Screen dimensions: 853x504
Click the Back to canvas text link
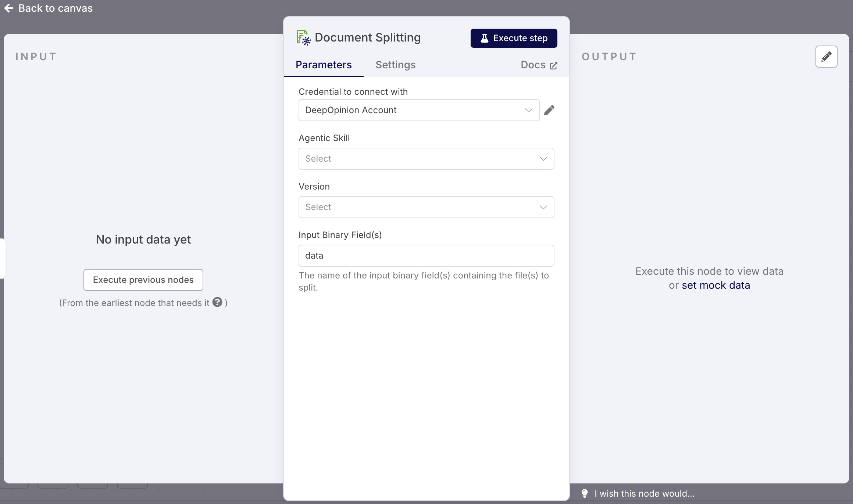pos(56,8)
